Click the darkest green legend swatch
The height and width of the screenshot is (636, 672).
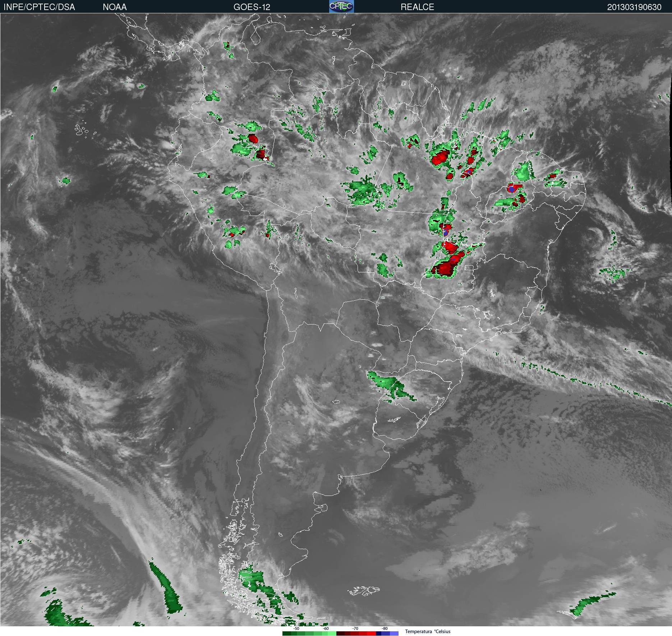[287, 633]
